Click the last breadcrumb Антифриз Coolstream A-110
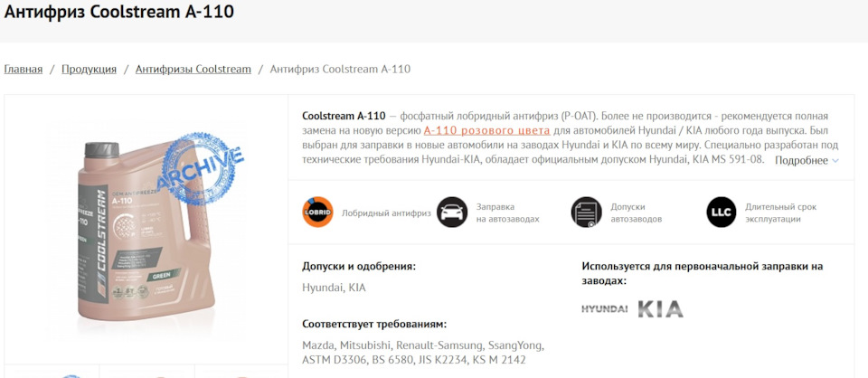 point(340,69)
